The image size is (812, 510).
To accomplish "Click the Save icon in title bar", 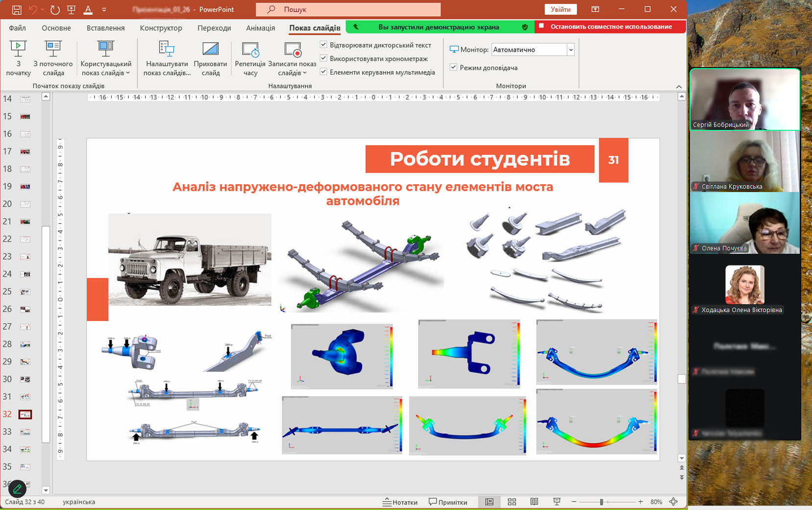I will point(17,9).
